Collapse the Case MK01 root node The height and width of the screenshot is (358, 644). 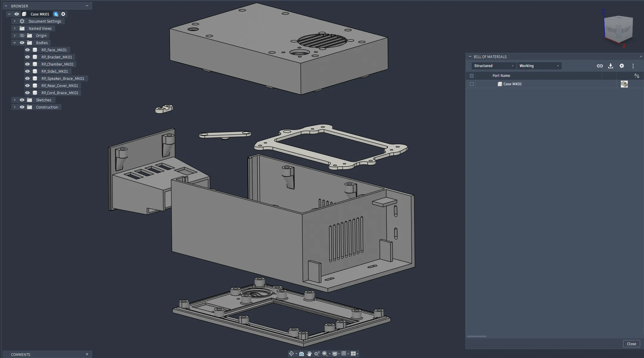pyautogui.click(x=9, y=14)
